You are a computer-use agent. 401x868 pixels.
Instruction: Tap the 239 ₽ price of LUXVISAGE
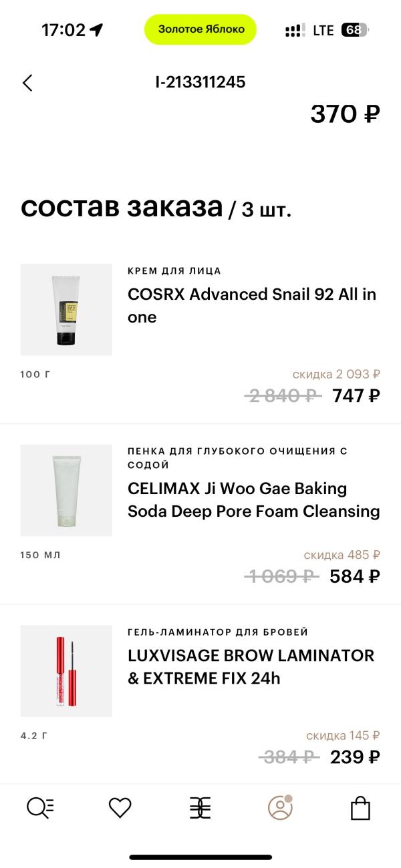(x=355, y=757)
